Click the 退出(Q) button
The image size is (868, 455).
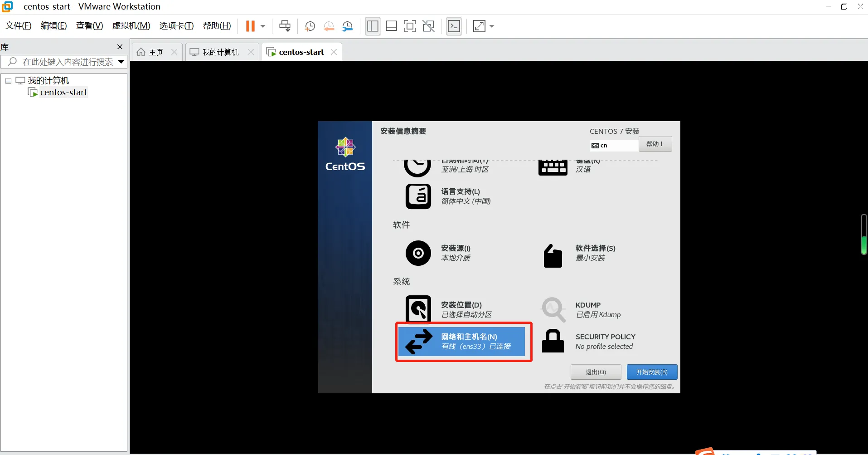click(x=596, y=372)
